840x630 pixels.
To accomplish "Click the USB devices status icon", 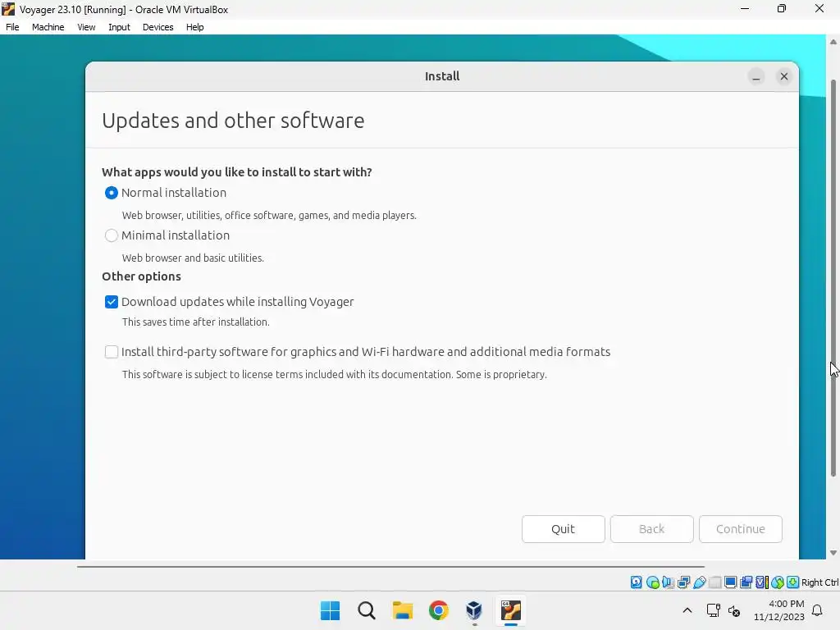I will click(x=699, y=582).
